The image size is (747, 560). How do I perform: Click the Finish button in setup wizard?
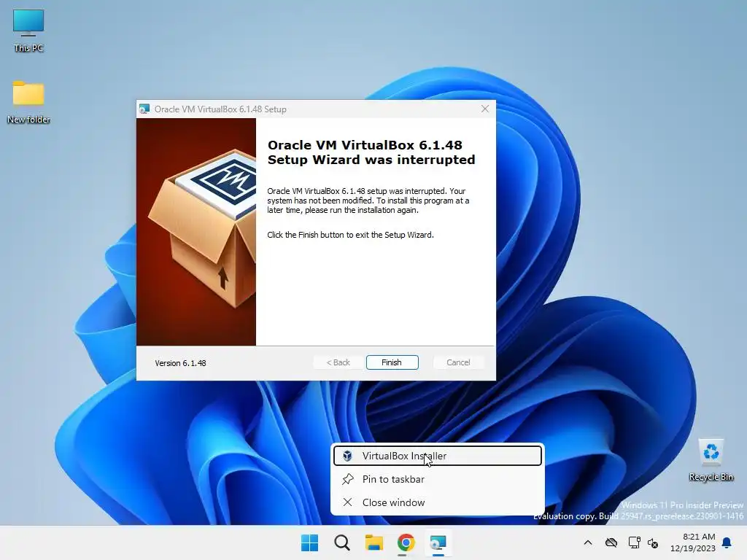point(392,362)
